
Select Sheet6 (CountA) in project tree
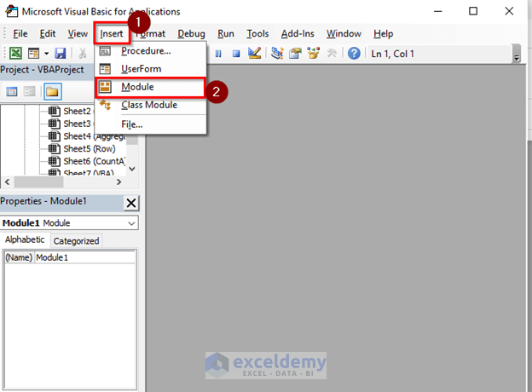coord(95,161)
